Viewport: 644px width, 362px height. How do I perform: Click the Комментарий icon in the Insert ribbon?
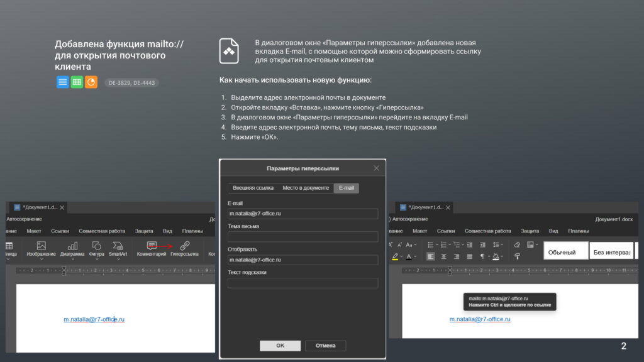(152, 246)
